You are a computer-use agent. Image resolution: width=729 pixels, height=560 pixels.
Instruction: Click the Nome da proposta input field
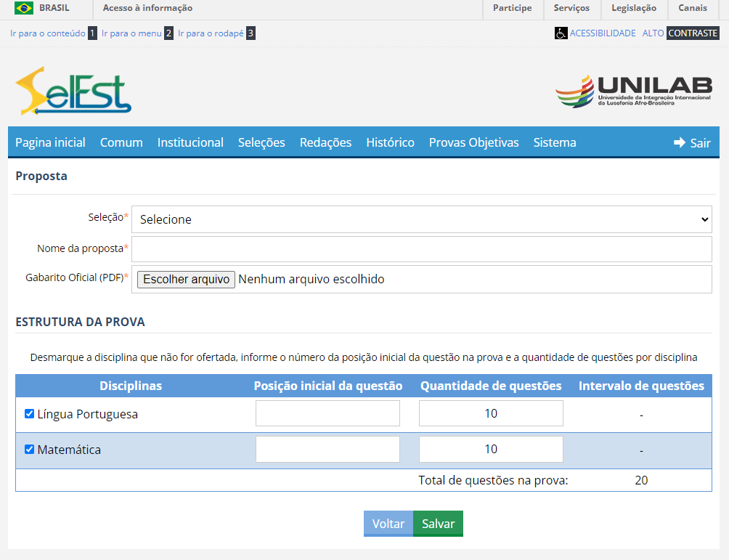click(x=421, y=249)
